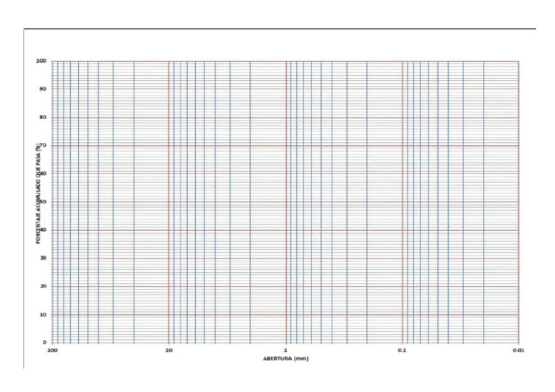The width and height of the screenshot is (555, 392).
Task: Click the Y-axis label 60
Action: (x=43, y=173)
